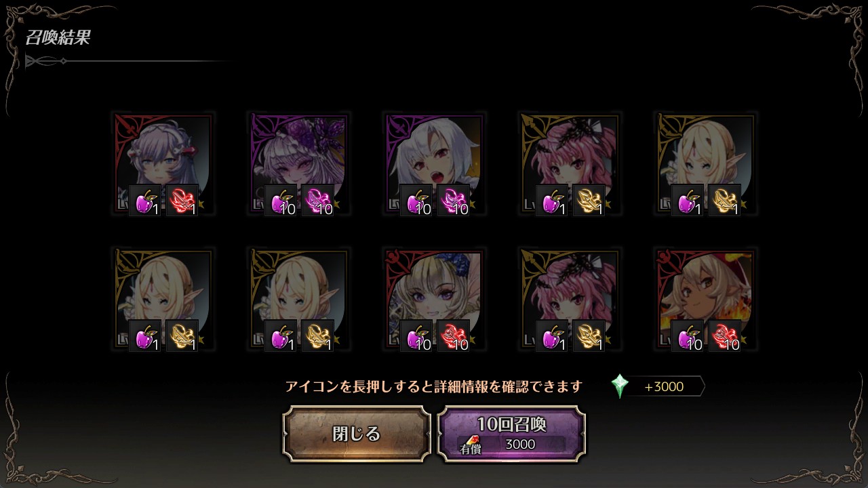
Task: Open the first blonde elf card in the bottom row
Action: (x=163, y=300)
